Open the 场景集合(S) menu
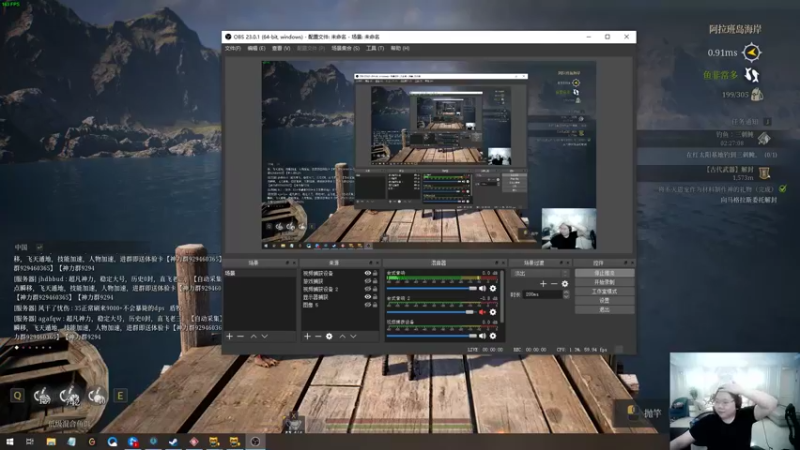This screenshot has width=800, height=450. click(345, 48)
